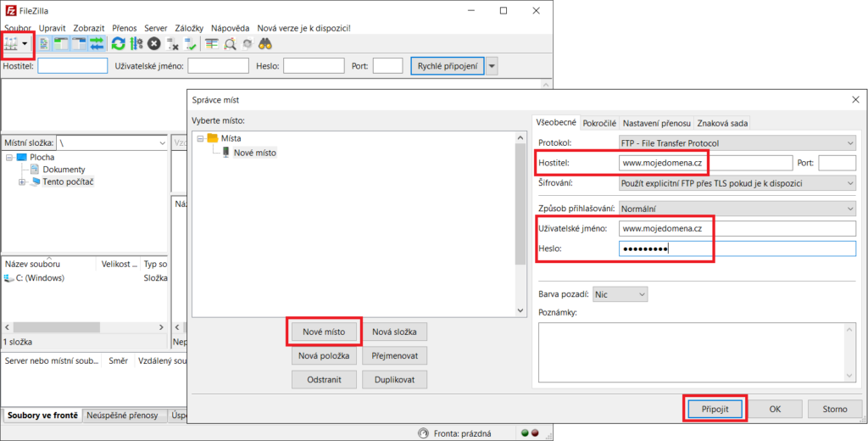Click the Port field in Správce míst
This screenshot has height=441, width=868.
click(837, 163)
